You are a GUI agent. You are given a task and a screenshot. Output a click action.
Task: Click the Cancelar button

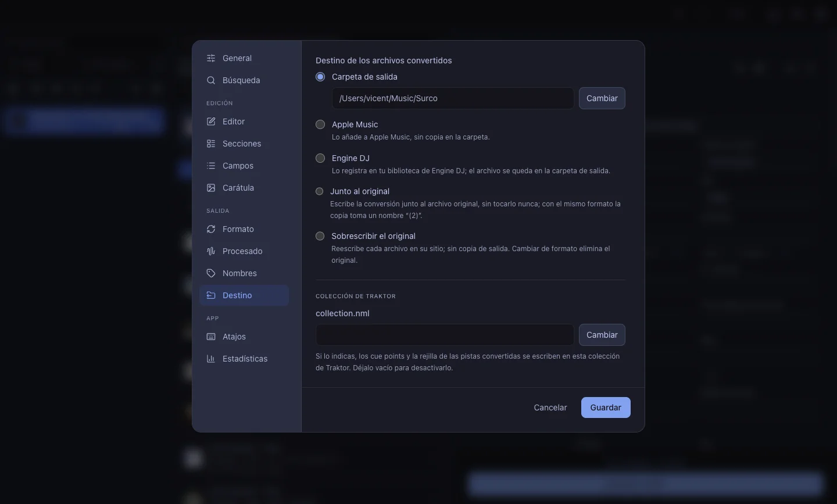[x=550, y=408]
